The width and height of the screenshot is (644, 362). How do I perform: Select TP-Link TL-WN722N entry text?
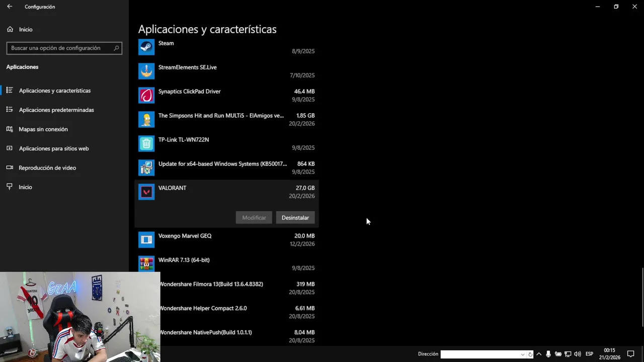pyautogui.click(x=184, y=140)
